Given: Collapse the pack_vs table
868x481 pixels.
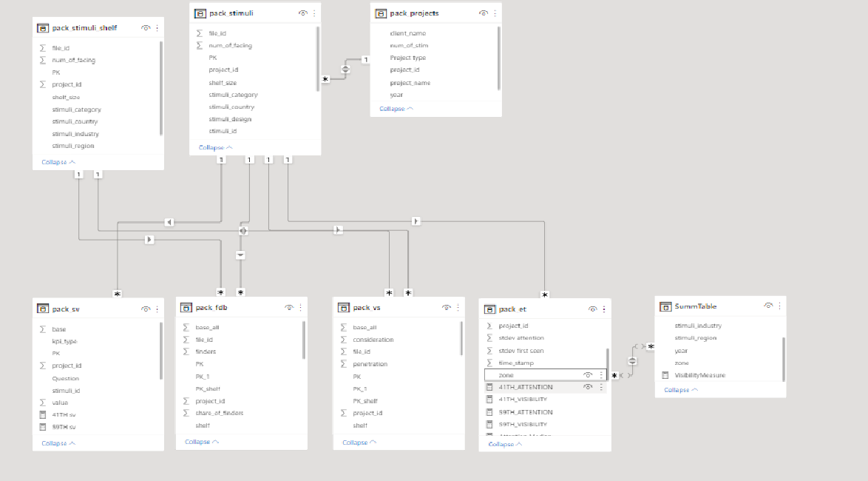Looking at the screenshot, I should click(x=359, y=443).
